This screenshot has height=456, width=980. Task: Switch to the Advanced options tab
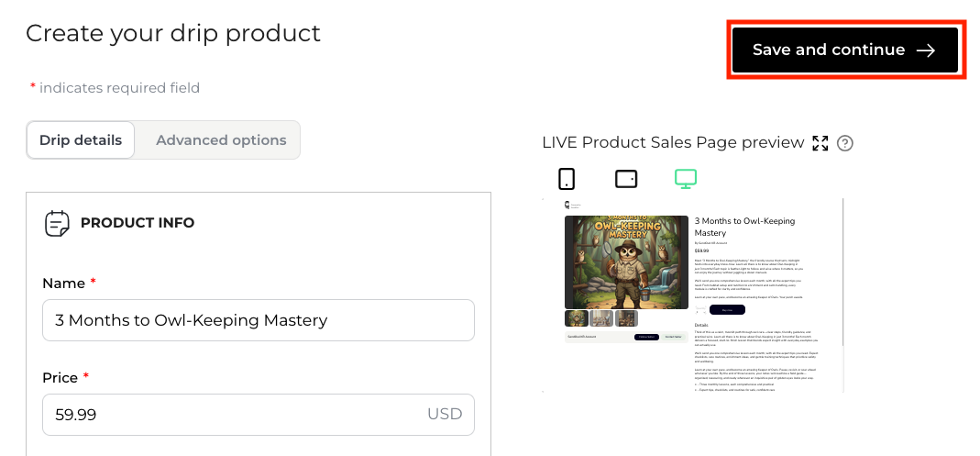click(221, 140)
